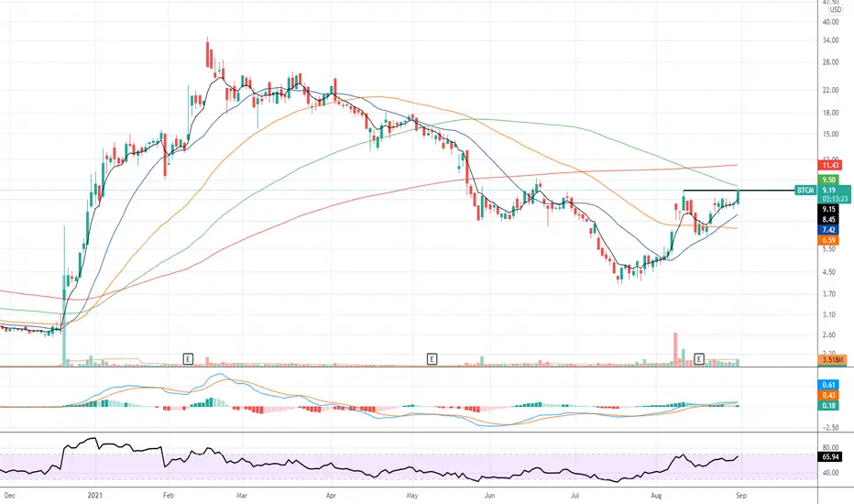Open the earnings marker E in August
The width and height of the screenshot is (854, 504).
point(699,358)
